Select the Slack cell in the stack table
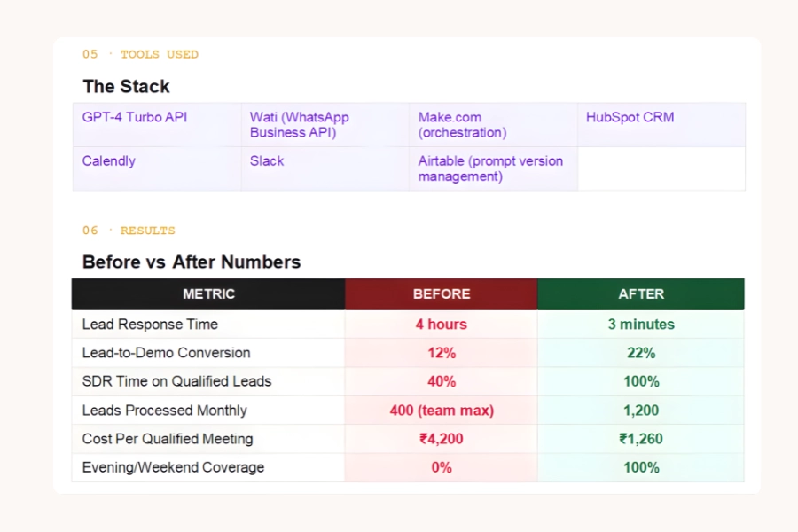Viewport: 798px width, 532px height. coord(267,161)
